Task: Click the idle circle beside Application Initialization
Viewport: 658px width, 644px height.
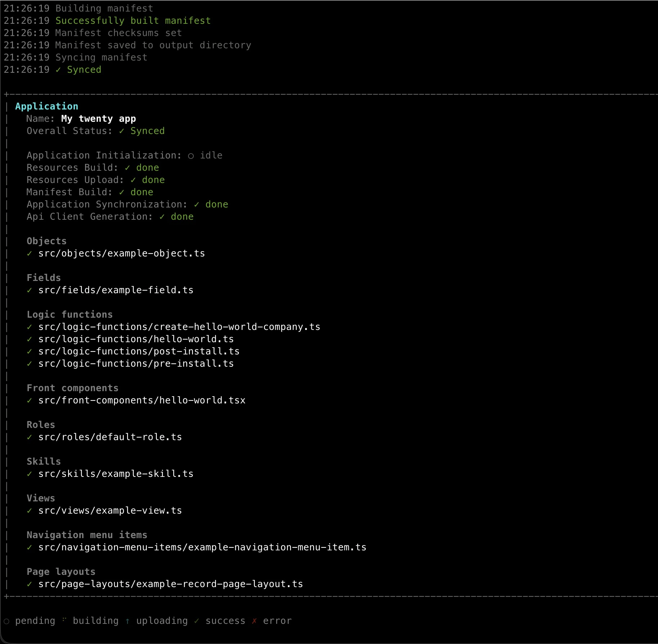Action: 191,155
